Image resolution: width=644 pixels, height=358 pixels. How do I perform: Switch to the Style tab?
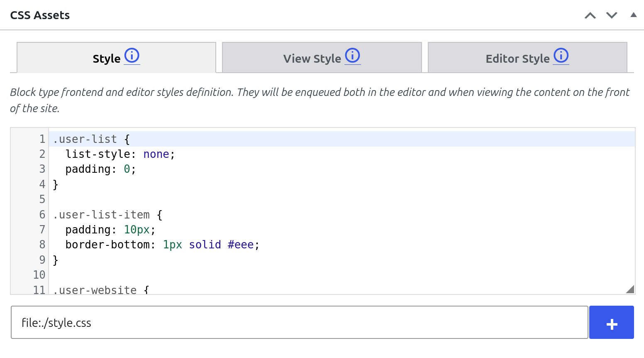click(116, 58)
